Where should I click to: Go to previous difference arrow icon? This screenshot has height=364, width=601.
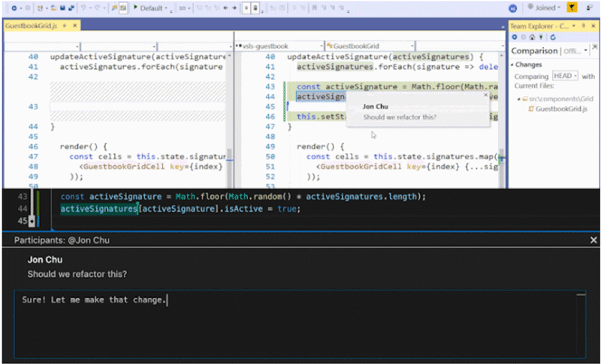225,8
